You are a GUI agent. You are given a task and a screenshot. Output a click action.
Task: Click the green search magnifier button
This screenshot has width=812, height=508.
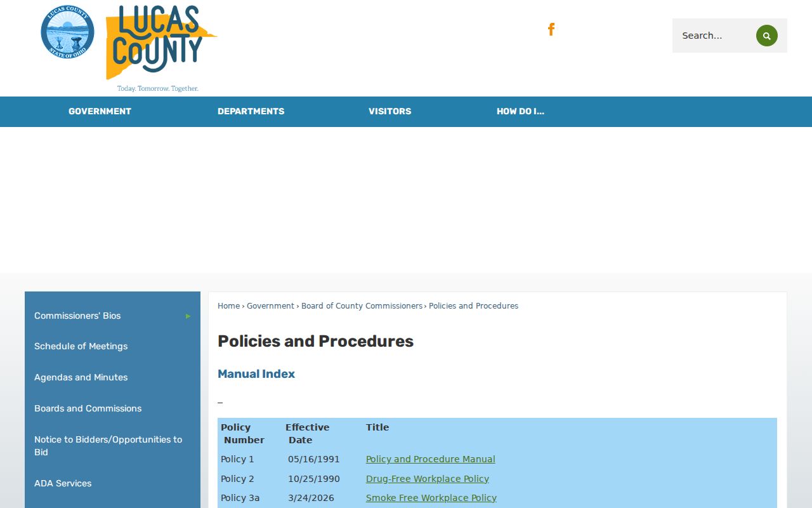[x=766, y=36]
